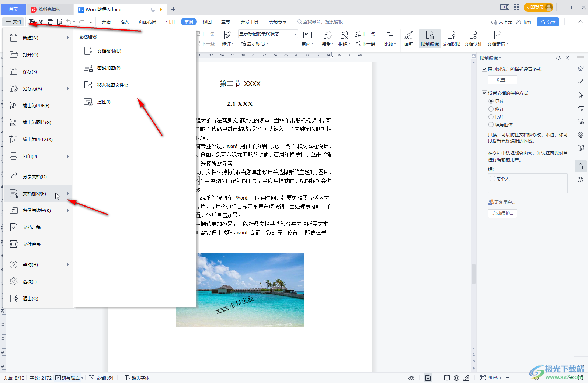588x383 pixels.
Task: Toggle 拼写检查 in status bar
Action: (x=68, y=378)
